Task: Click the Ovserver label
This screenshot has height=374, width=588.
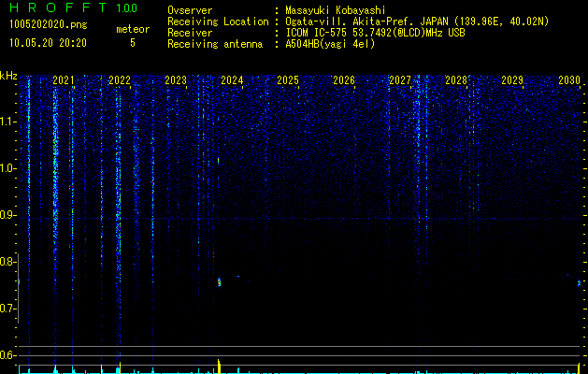Action: (x=190, y=10)
